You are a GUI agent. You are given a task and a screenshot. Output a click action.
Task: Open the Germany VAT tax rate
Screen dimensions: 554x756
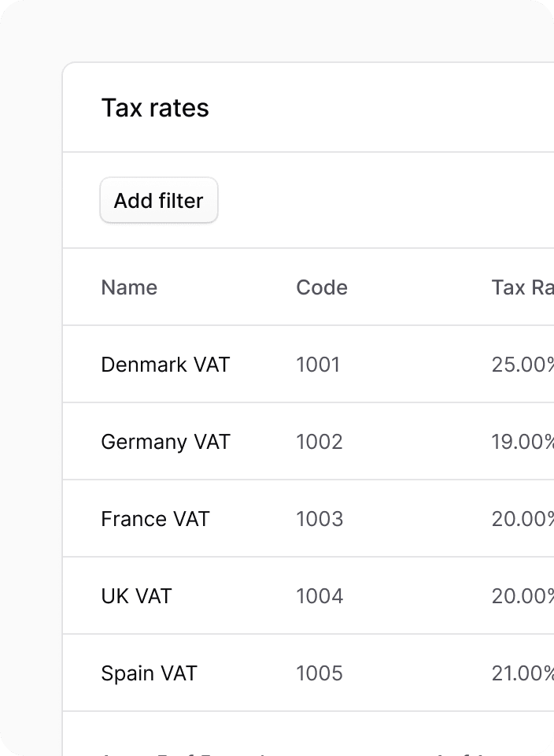pos(165,442)
